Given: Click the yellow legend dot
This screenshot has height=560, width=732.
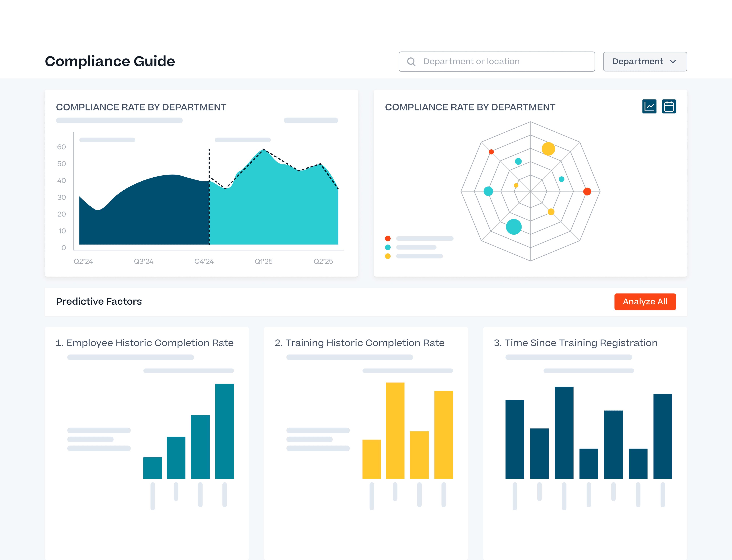Looking at the screenshot, I should pos(388,256).
